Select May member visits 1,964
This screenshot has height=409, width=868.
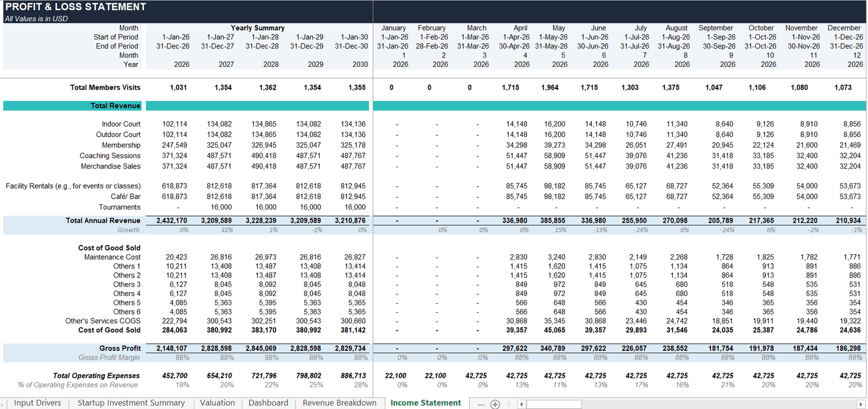(x=550, y=87)
